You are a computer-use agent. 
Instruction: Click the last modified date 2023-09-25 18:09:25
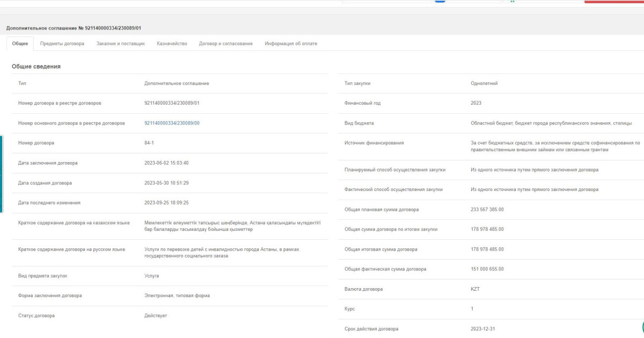(166, 202)
